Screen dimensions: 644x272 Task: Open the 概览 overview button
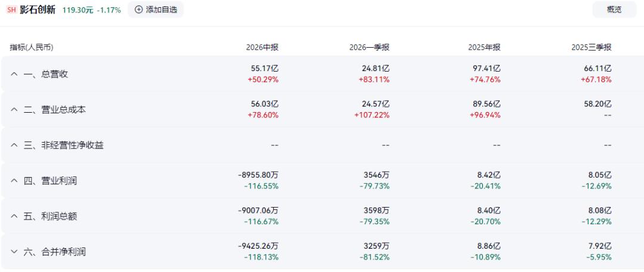coord(614,10)
